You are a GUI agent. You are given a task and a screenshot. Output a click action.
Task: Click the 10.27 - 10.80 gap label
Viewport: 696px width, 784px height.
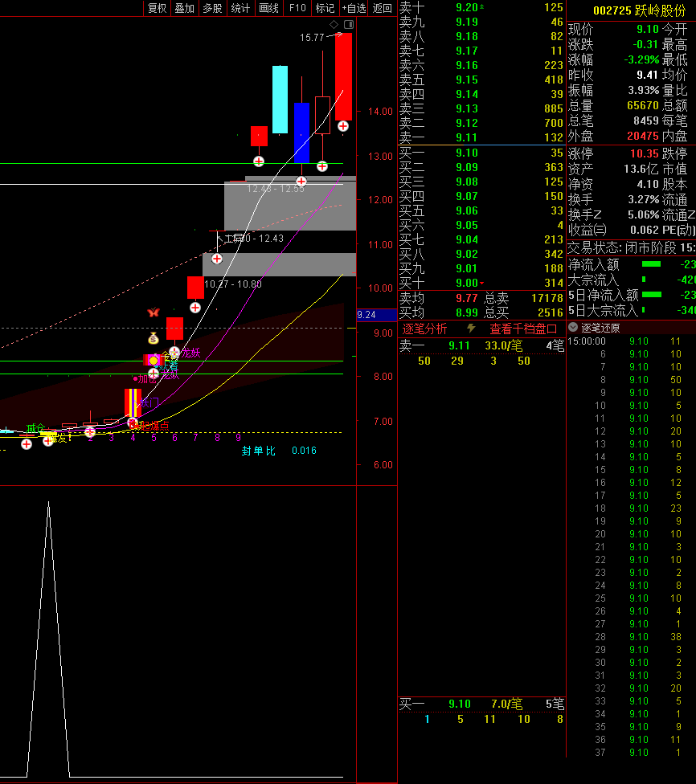(x=232, y=284)
